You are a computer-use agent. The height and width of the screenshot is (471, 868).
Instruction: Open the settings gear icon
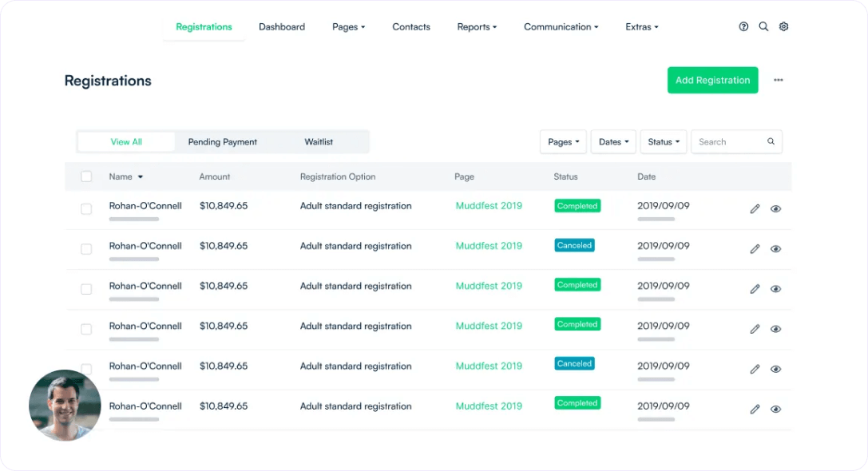(783, 26)
